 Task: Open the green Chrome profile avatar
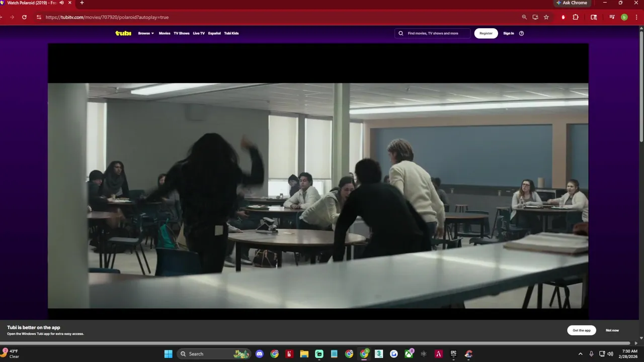(x=624, y=17)
